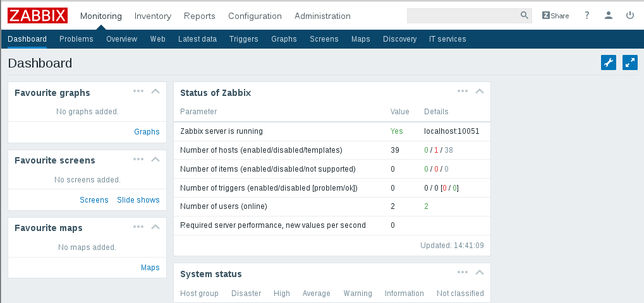This screenshot has width=644, height=303.
Task: Click 'No screens added.' text
Action: coord(87,179)
